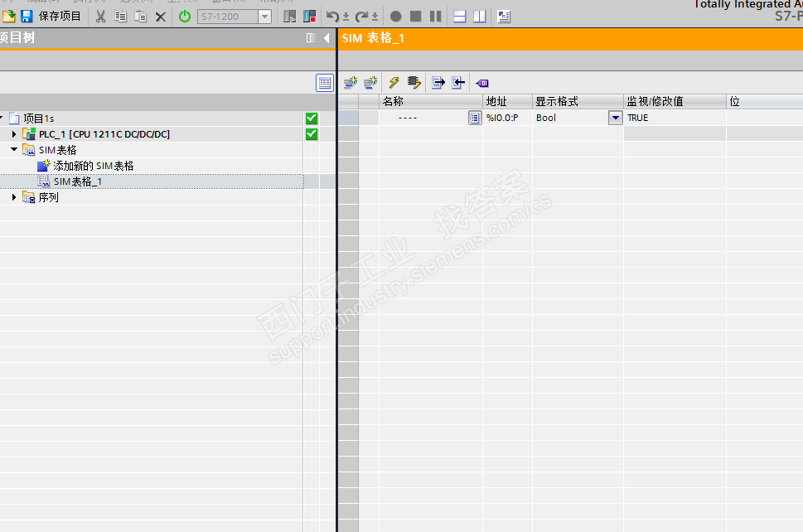Click the start PLC simulation icon

pos(290,17)
